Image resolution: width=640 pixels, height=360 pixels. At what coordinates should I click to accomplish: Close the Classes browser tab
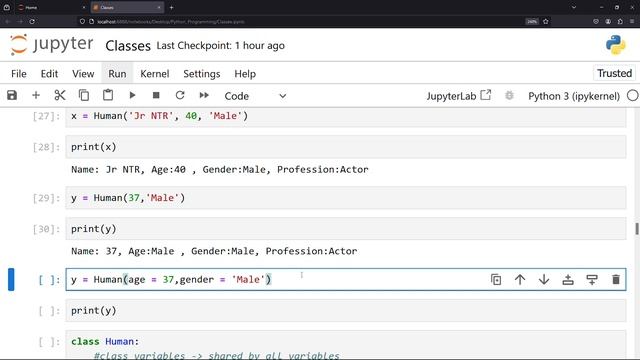pyautogui.click(x=159, y=7)
